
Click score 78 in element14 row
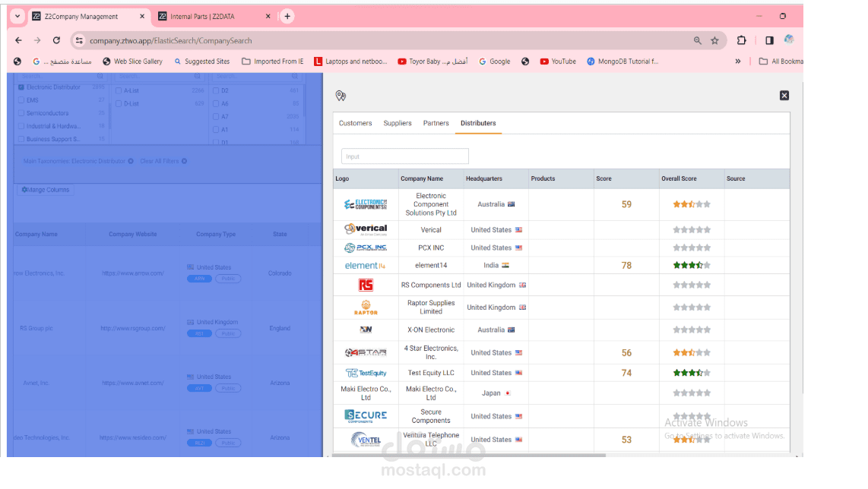(x=626, y=266)
